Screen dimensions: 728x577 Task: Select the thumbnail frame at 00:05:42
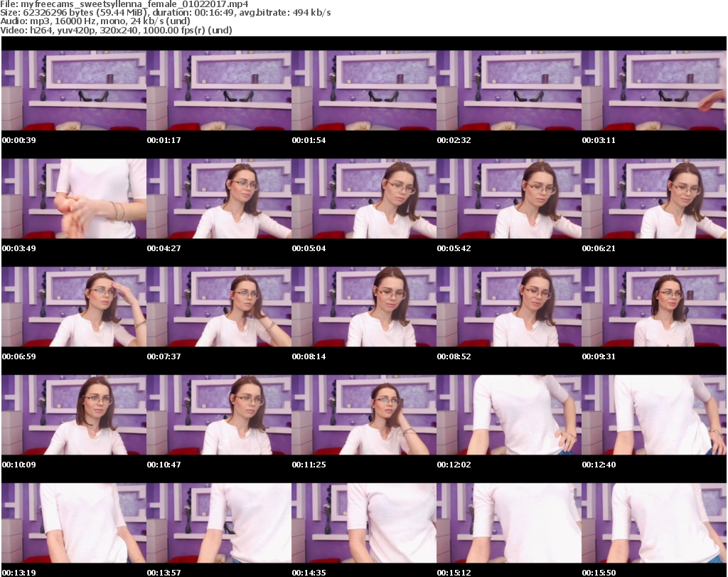[x=509, y=198]
